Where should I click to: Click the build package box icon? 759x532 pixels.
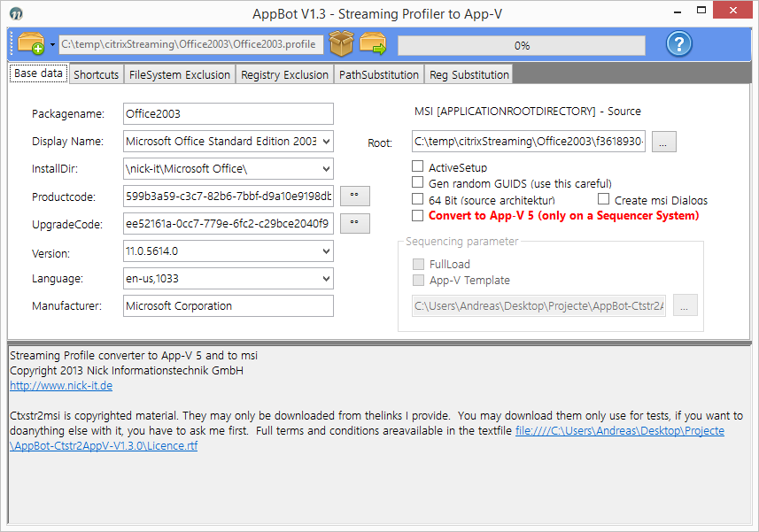tap(341, 43)
